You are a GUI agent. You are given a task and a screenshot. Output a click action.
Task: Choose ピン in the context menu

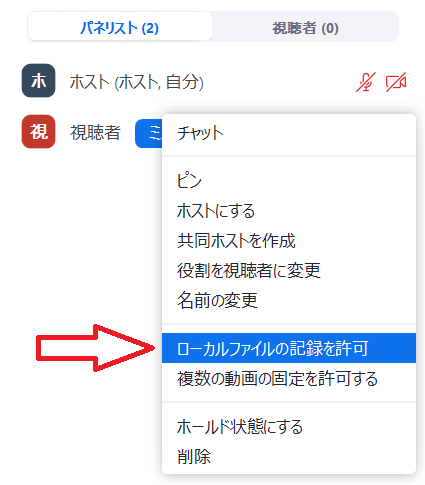[289, 181]
